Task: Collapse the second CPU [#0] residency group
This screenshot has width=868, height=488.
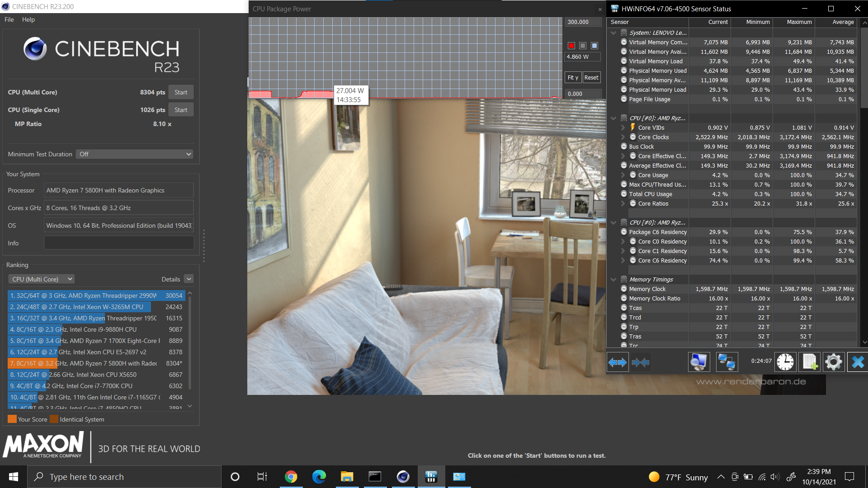Action: pyautogui.click(x=613, y=222)
